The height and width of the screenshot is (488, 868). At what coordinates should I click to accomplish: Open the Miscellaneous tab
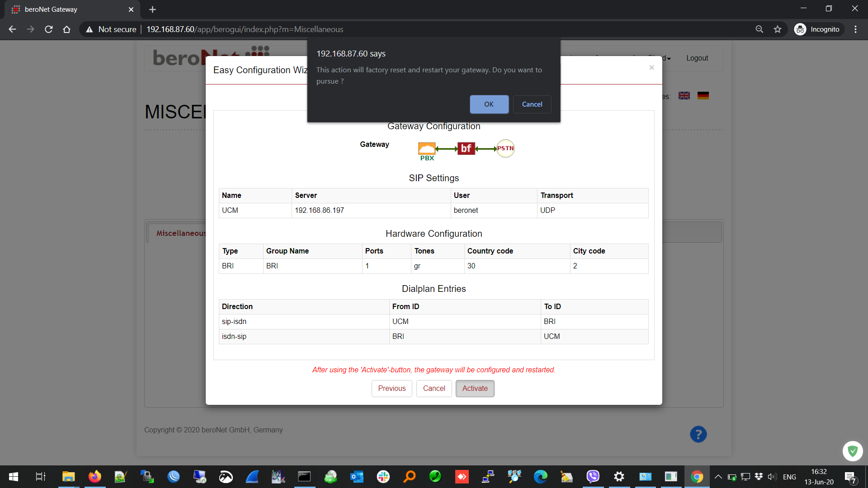(x=181, y=233)
